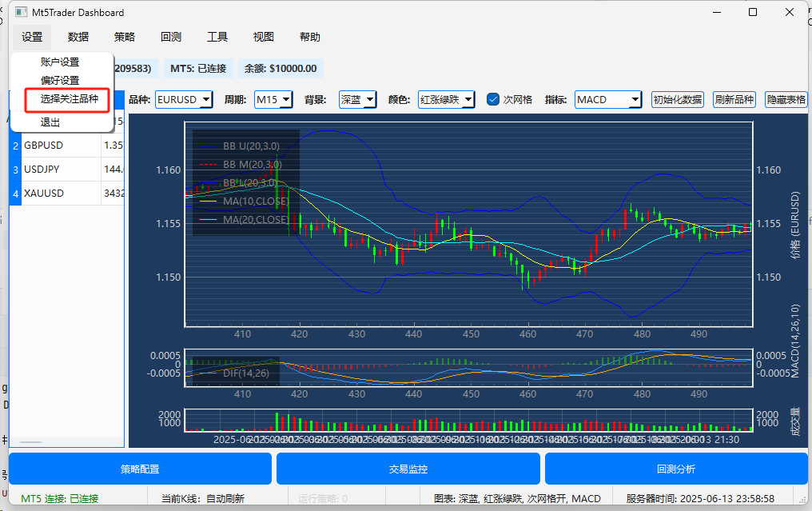Choose 偏好设置 from the dropdown menu
The width and height of the screenshot is (812, 511).
pyautogui.click(x=62, y=80)
